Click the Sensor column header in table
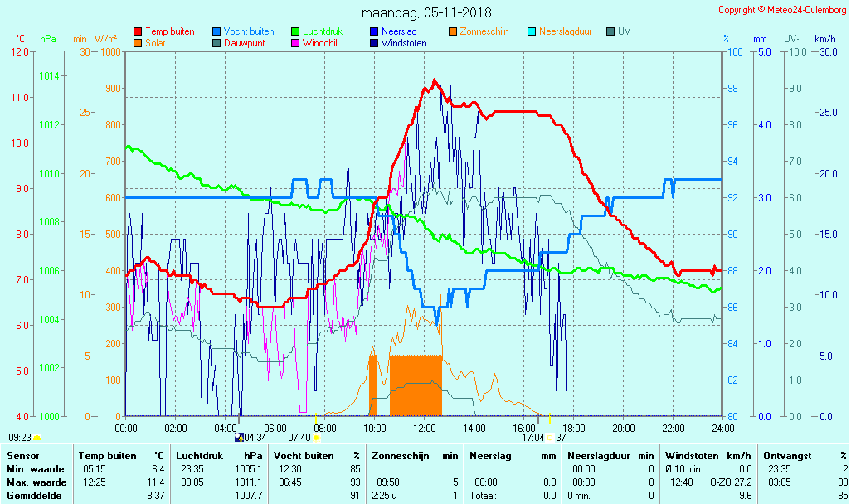The height and width of the screenshot is (504, 851). (23, 455)
